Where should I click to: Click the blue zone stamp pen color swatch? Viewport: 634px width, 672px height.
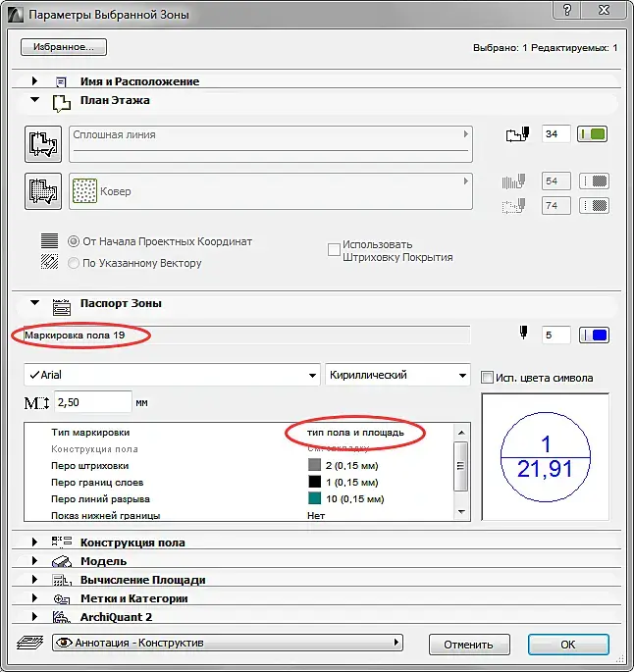click(x=594, y=335)
